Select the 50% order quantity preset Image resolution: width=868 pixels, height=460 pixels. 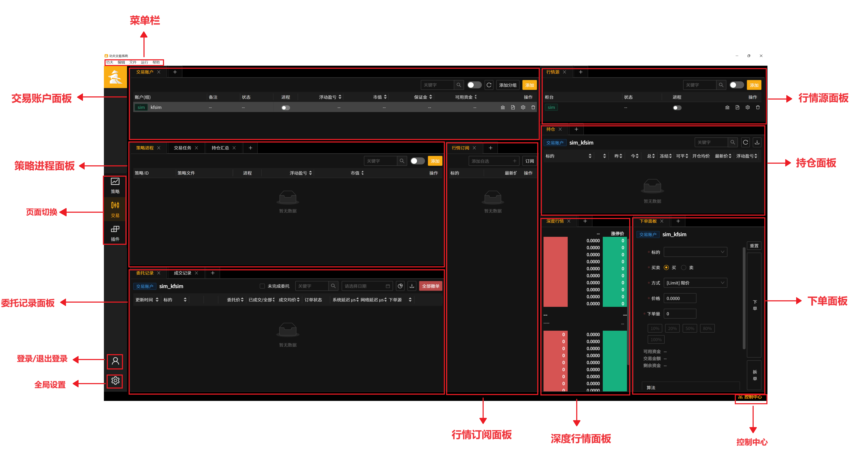pyautogui.click(x=690, y=328)
